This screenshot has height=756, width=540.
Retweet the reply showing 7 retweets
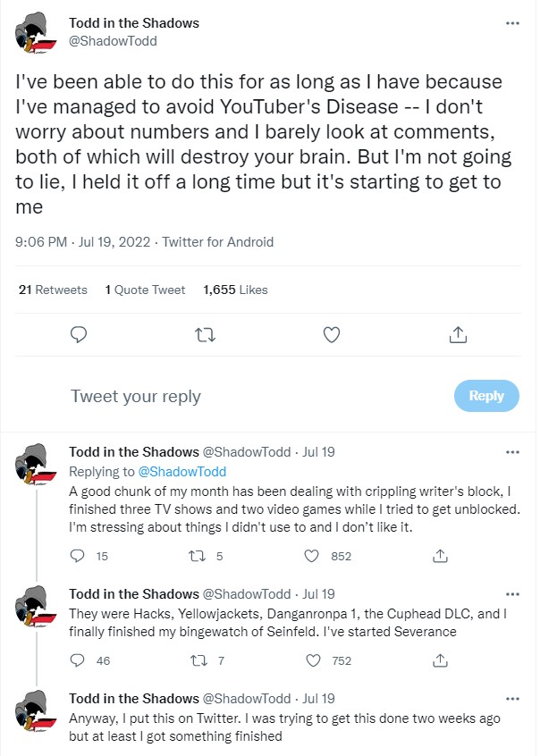click(198, 660)
